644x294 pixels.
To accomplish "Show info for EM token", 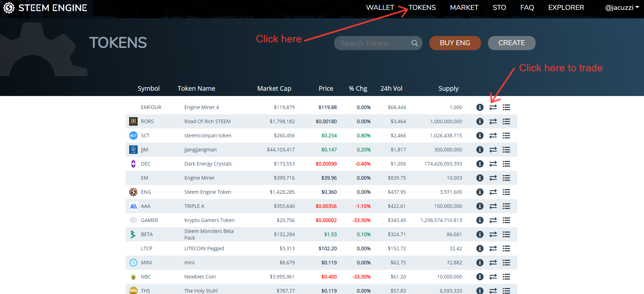I will [480, 178].
